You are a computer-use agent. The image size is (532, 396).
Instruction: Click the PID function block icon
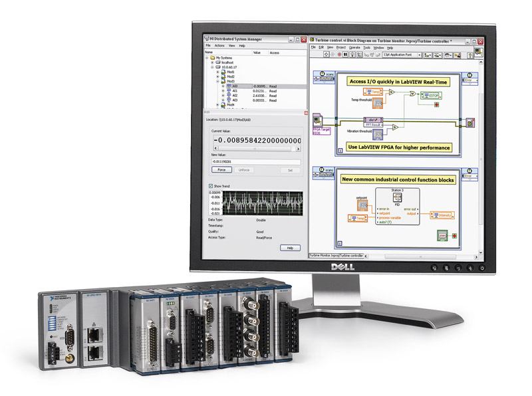[x=397, y=197]
